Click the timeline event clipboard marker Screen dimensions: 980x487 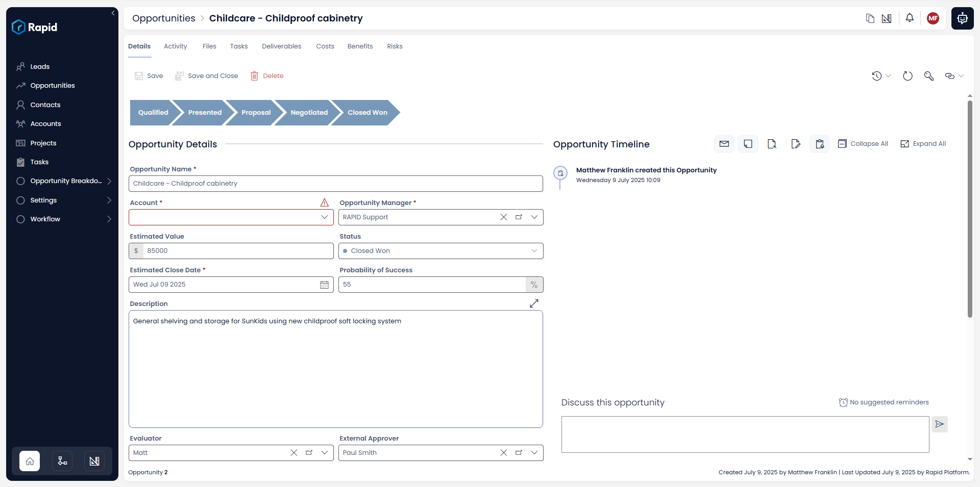coord(560,173)
